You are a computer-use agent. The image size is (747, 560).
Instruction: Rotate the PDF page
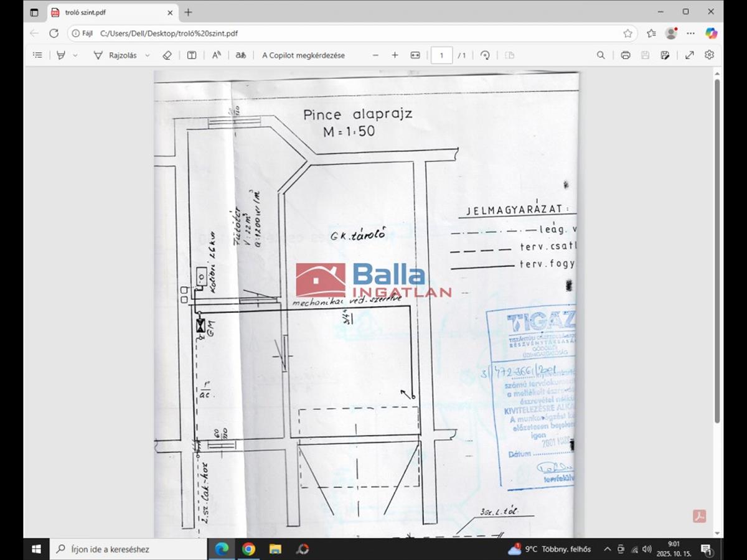coord(485,55)
